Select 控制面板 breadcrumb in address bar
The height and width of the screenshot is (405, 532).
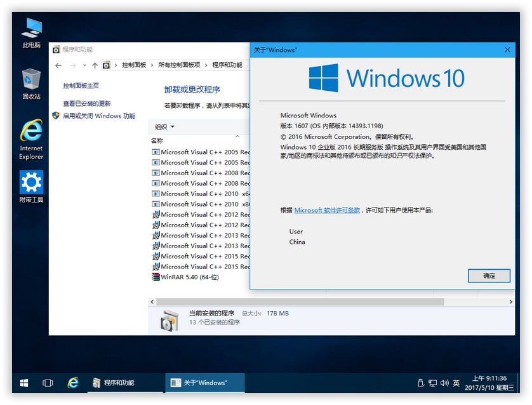tap(134, 65)
